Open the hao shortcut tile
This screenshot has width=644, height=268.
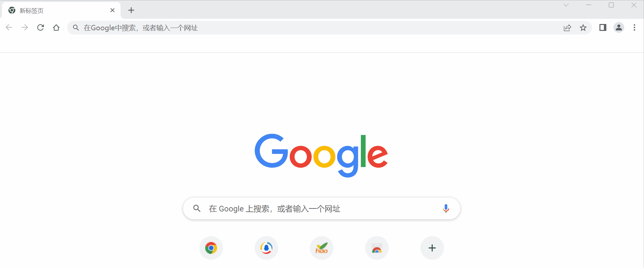[322, 248]
